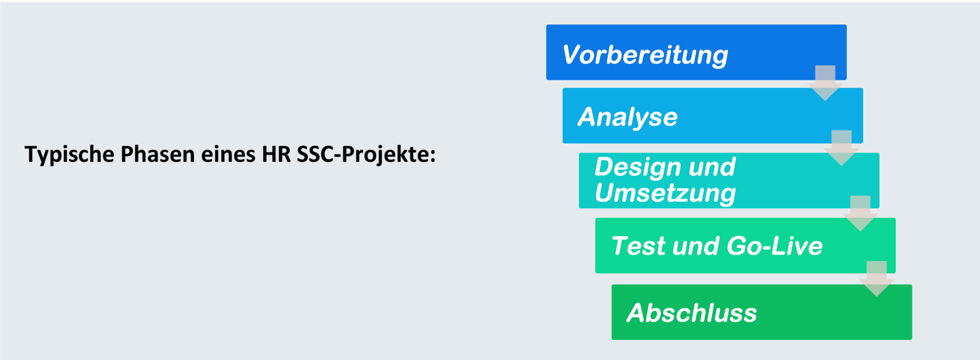The width and height of the screenshot is (980, 360).
Task: Select the word "Phasen" in the heading
Action: click(158, 154)
